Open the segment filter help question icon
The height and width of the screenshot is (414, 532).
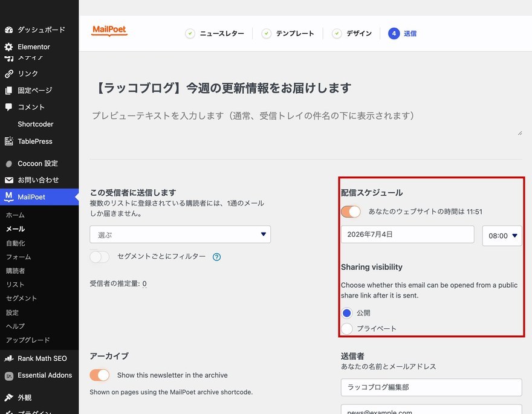click(x=216, y=257)
